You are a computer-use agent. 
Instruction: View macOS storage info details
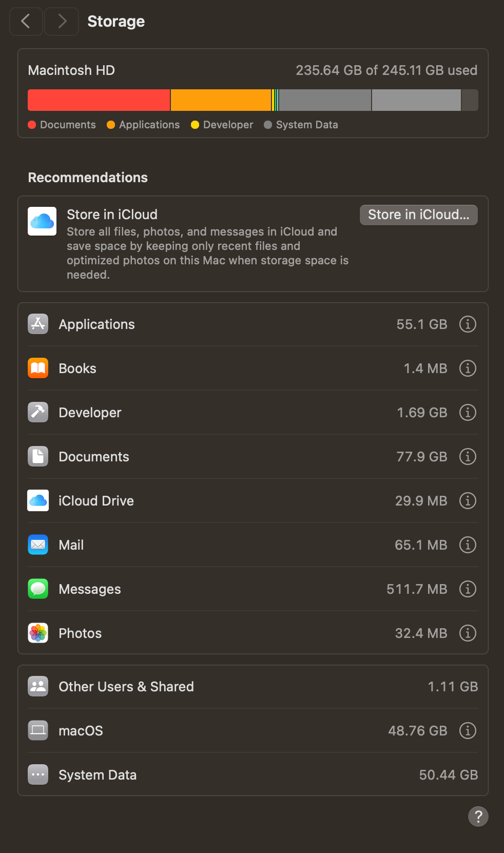point(468,731)
